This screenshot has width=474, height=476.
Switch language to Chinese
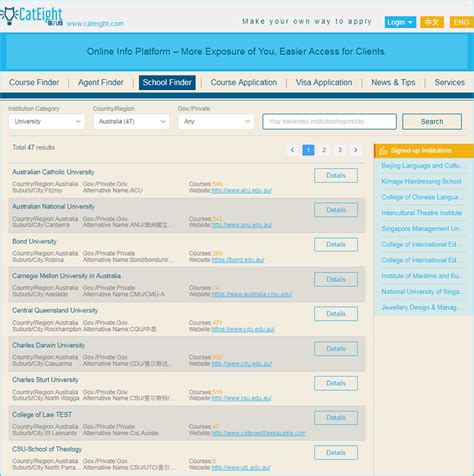coord(432,22)
